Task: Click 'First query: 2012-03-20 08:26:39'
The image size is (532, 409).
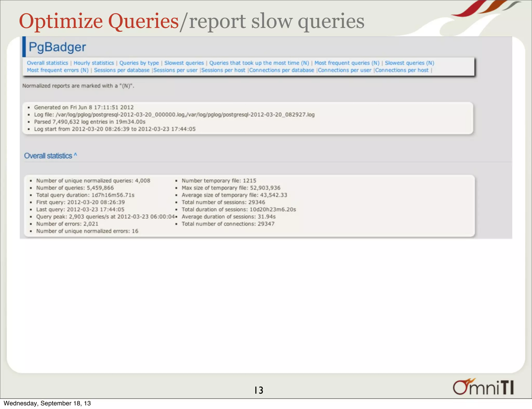Action: pyautogui.click(x=81, y=202)
